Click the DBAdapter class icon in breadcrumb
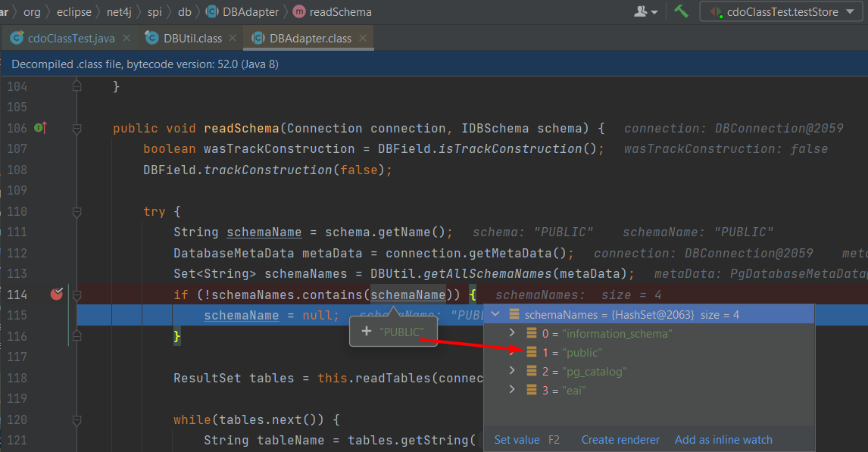868x452 pixels. [211, 12]
